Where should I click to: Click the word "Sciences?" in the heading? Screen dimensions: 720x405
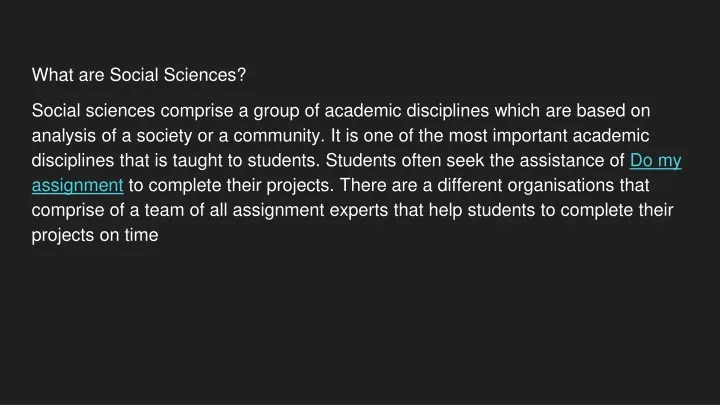pyautogui.click(x=205, y=75)
